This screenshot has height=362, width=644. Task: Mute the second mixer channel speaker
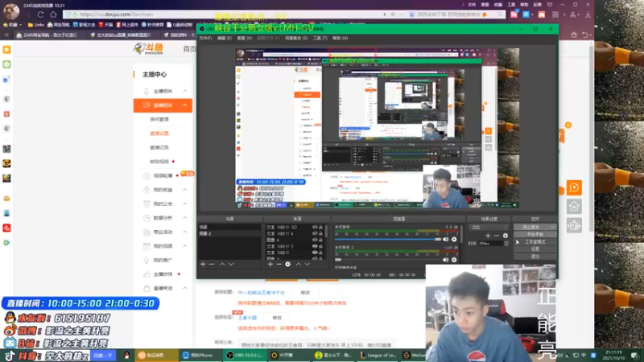[x=446, y=259]
